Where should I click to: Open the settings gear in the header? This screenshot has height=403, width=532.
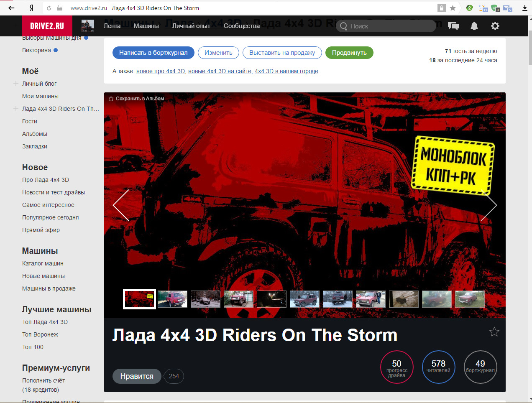495,26
